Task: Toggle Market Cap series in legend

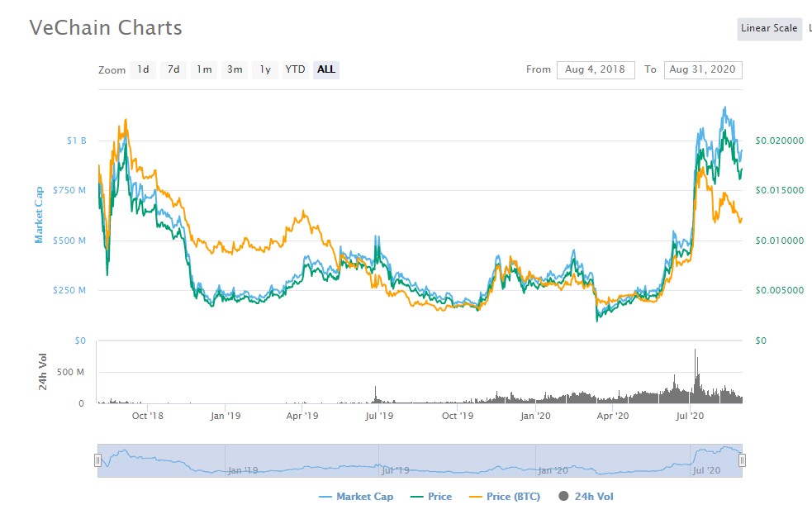Action: tap(355, 497)
